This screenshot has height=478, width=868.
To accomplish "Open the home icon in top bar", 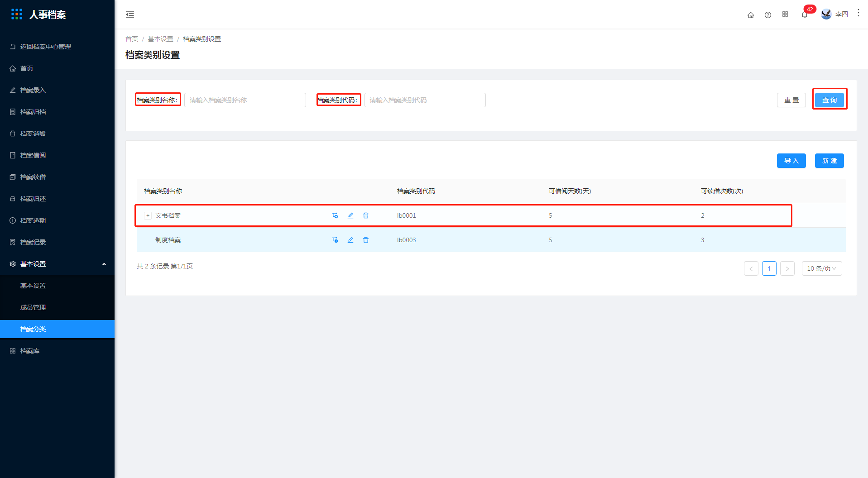I will [x=751, y=15].
